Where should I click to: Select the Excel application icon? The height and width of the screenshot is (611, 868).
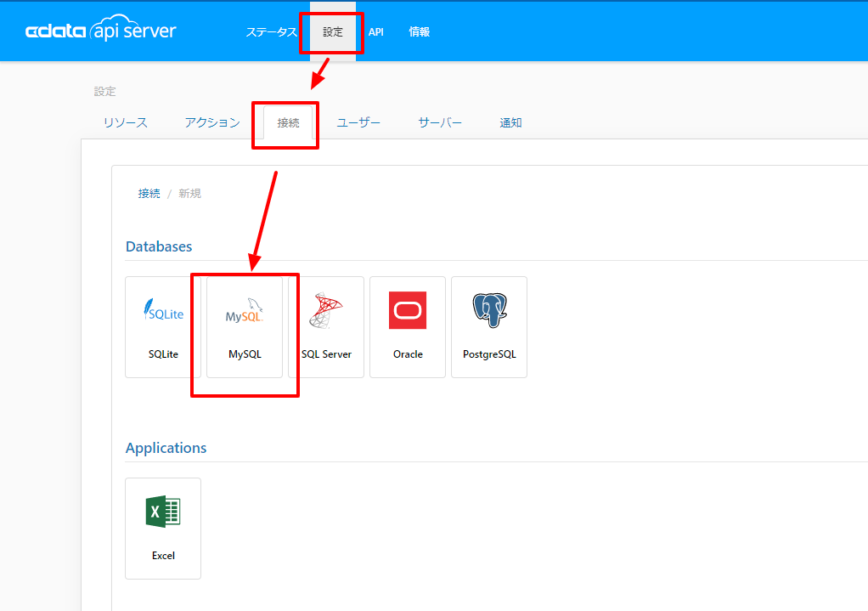click(x=163, y=512)
